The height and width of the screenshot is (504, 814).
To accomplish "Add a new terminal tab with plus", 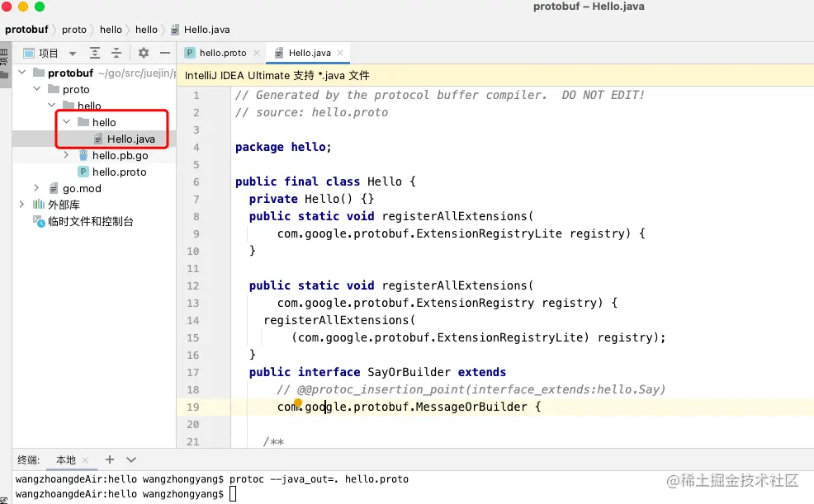I will click(x=110, y=459).
